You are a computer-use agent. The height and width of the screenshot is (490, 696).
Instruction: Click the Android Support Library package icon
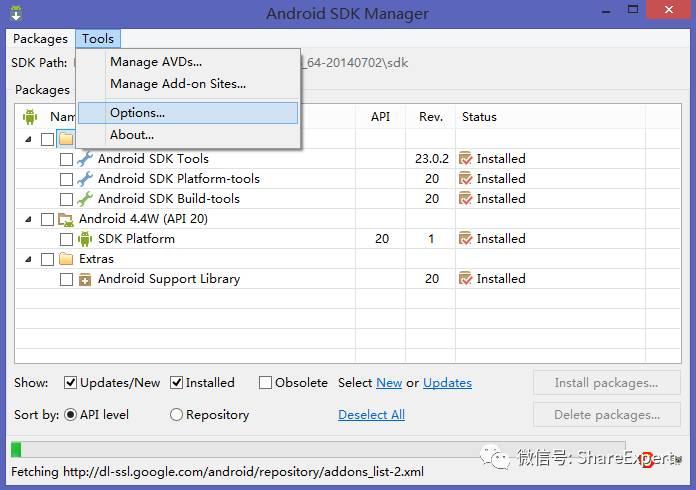coord(85,279)
